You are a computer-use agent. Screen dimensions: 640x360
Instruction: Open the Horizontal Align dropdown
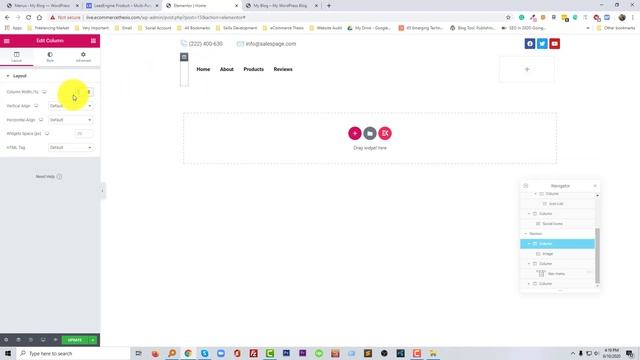point(71,120)
